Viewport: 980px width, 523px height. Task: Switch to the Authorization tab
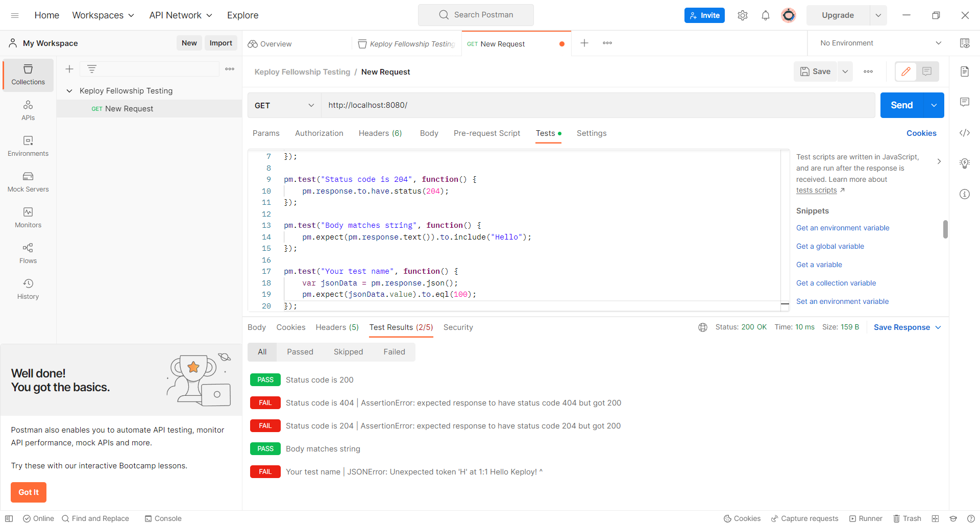(319, 133)
